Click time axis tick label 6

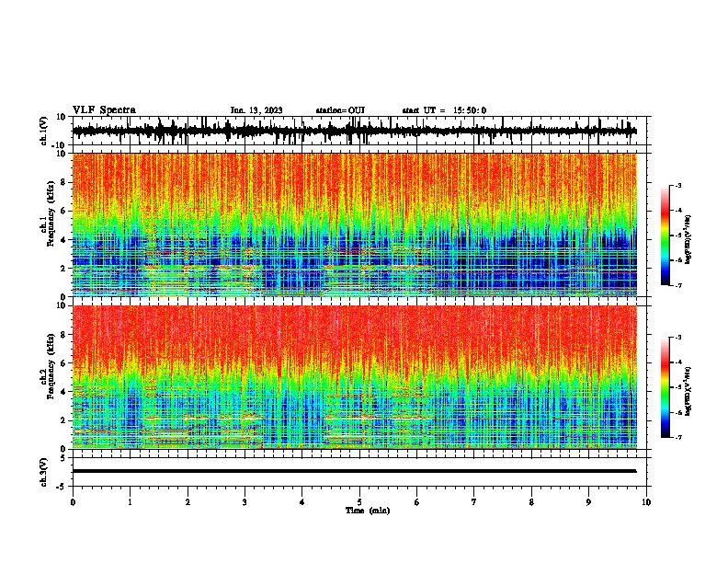(417, 502)
